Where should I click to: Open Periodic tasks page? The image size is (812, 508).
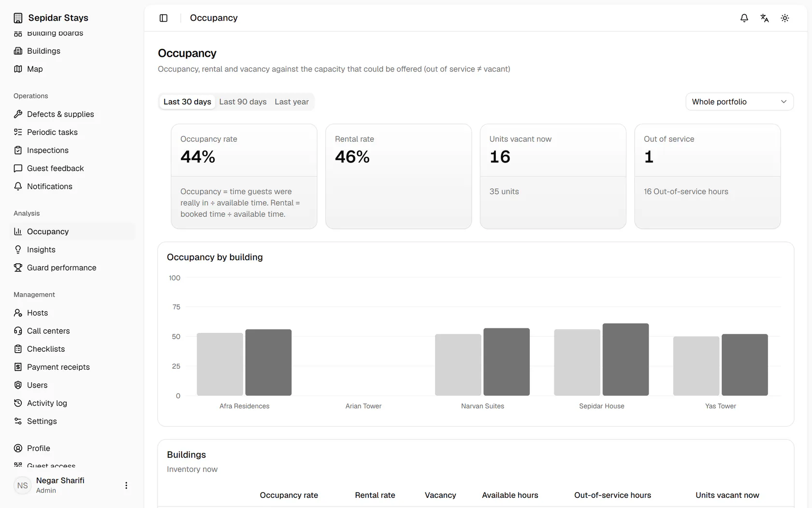click(72, 132)
